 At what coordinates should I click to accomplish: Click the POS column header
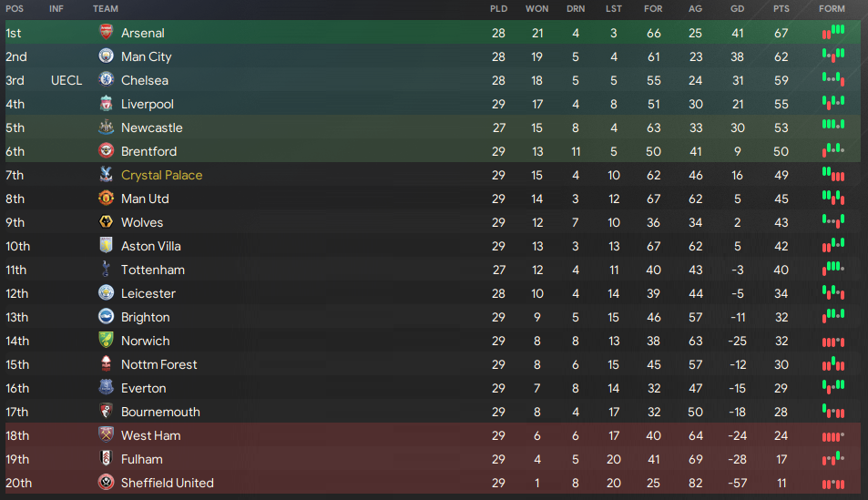point(15,9)
